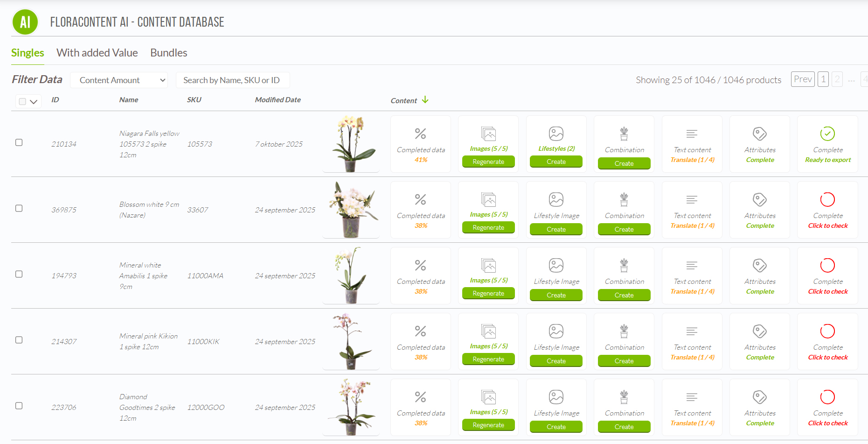
Task: Open the Bundles tab
Action: 168,53
